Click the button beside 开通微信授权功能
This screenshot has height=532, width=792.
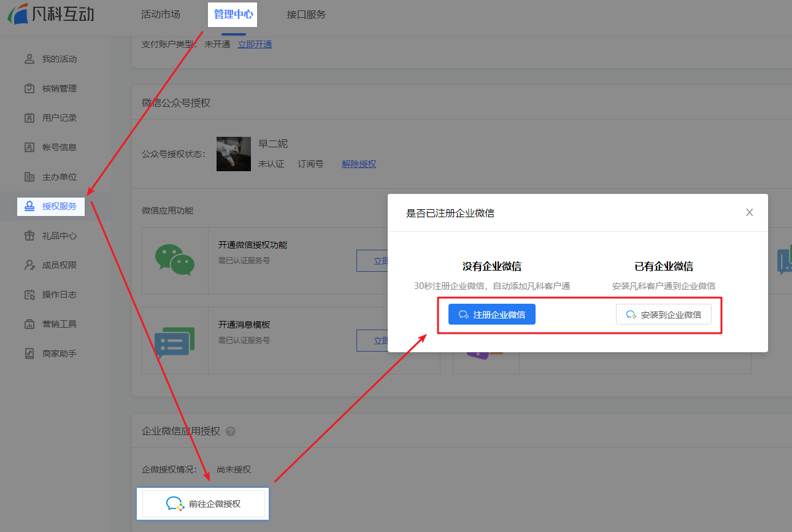pyautogui.click(x=372, y=261)
